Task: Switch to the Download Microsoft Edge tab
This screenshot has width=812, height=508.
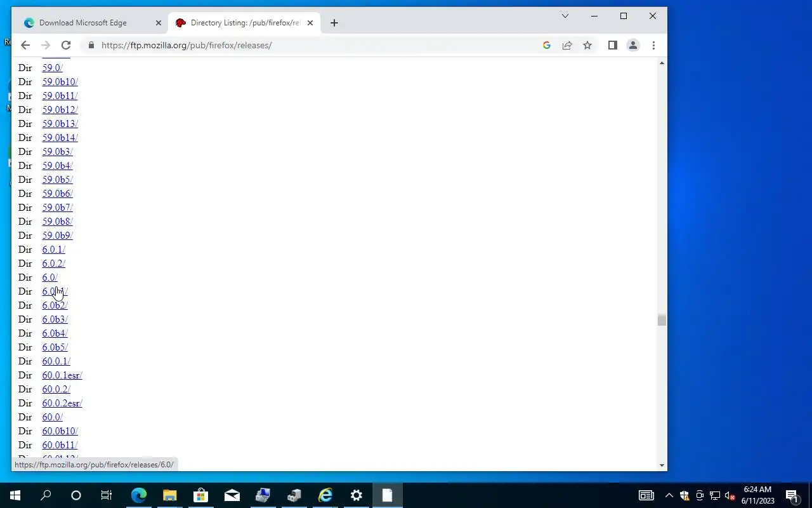Action: [x=92, y=23]
